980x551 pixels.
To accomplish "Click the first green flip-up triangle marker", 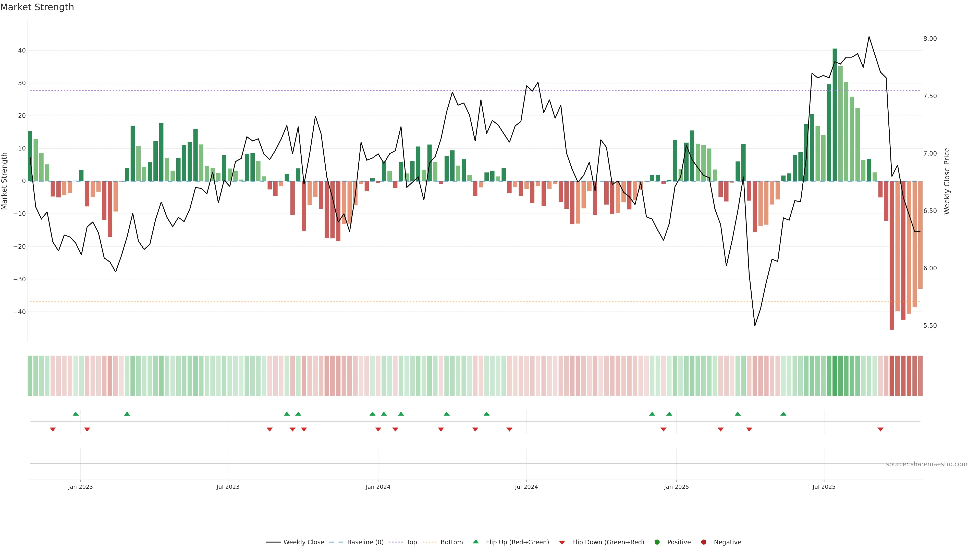I will (76, 414).
